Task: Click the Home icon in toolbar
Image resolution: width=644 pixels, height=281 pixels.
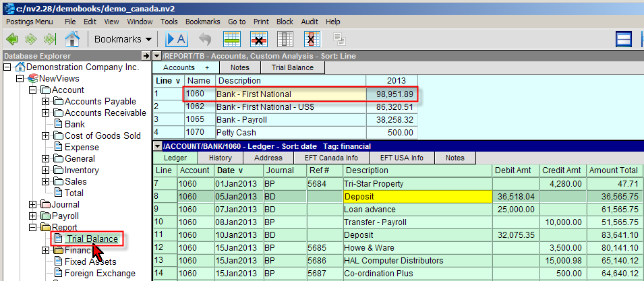Action: click(x=71, y=39)
